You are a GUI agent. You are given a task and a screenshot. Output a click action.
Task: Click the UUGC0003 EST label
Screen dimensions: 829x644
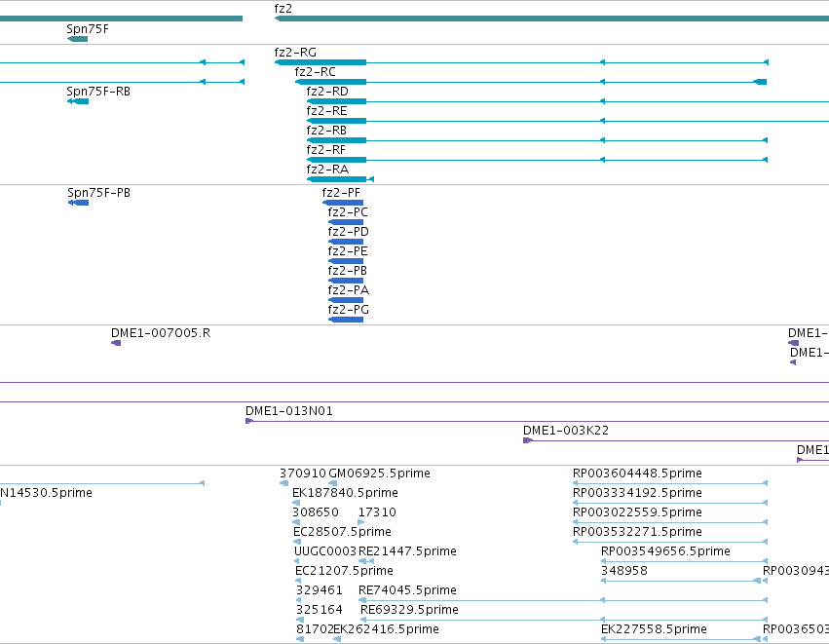click(x=325, y=552)
